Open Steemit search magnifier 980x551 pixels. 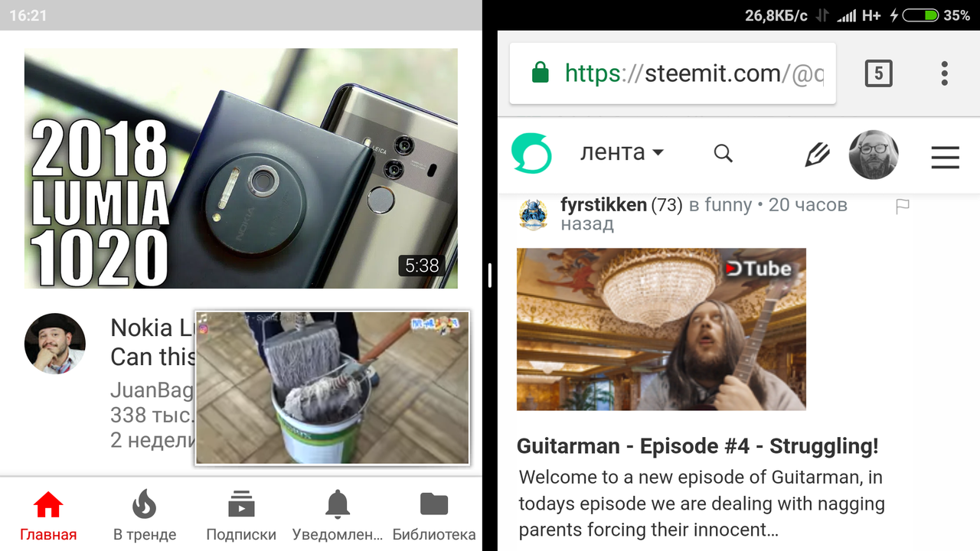[x=724, y=153]
